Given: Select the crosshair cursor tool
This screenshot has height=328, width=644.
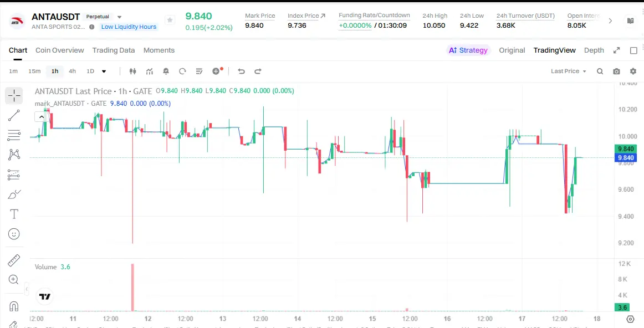Looking at the screenshot, I should [14, 96].
